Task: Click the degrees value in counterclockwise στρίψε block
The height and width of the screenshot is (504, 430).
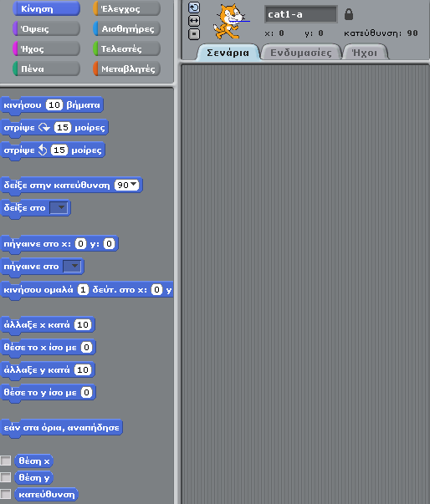Action: (x=59, y=150)
